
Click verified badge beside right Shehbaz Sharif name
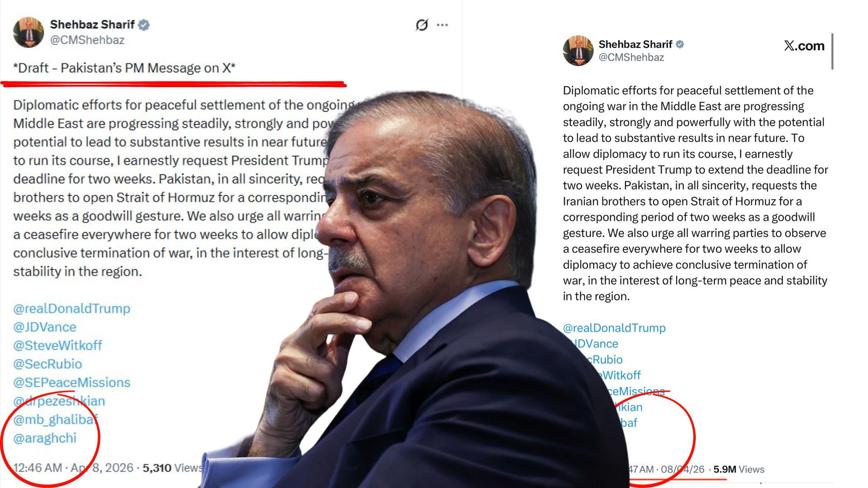pos(680,44)
